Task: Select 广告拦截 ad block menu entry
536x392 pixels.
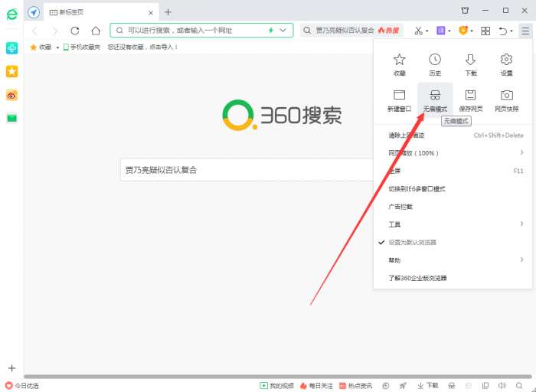Action: 453,207
